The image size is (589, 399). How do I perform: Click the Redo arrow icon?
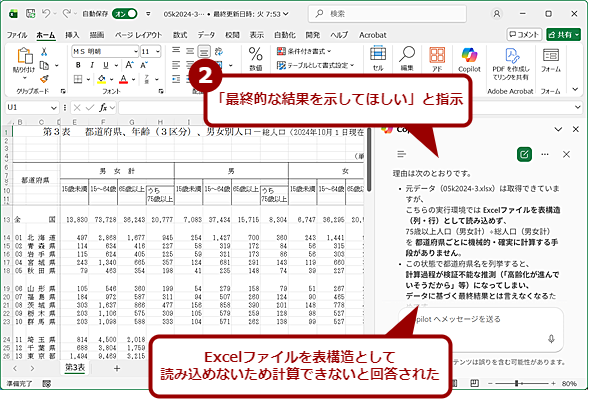[66, 14]
